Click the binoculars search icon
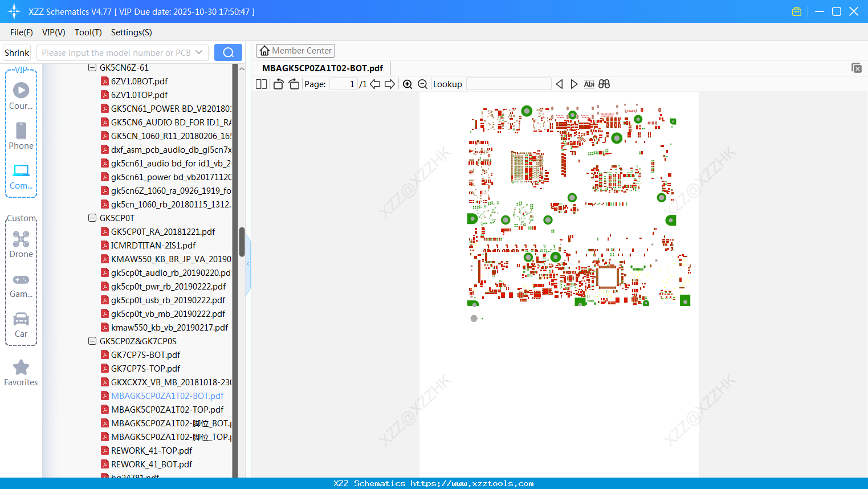The width and height of the screenshot is (868, 489). point(604,84)
